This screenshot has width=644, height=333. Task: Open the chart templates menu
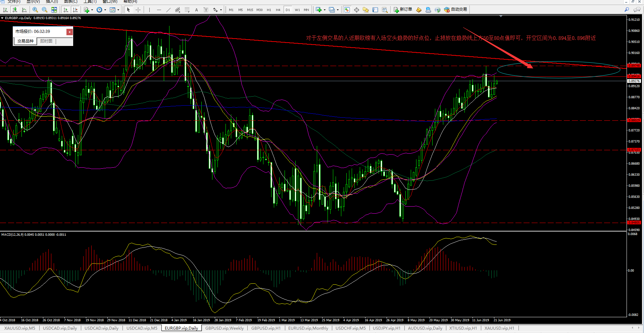112,10
